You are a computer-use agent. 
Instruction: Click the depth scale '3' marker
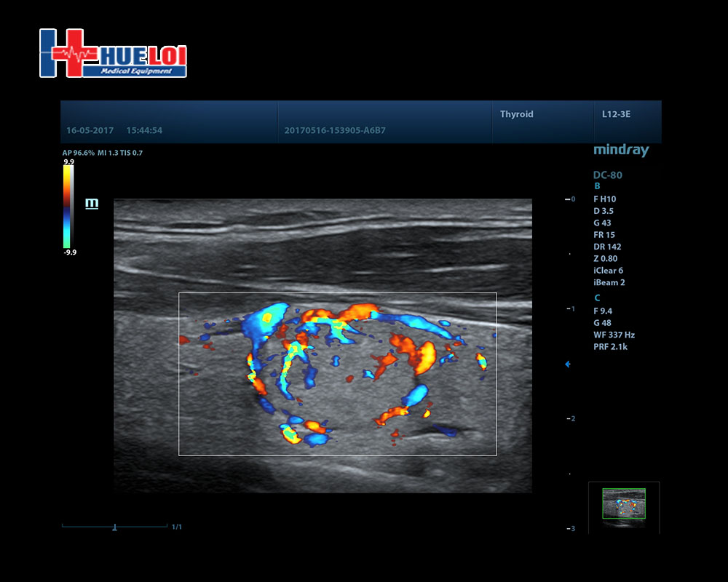click(x=572, y=529)
